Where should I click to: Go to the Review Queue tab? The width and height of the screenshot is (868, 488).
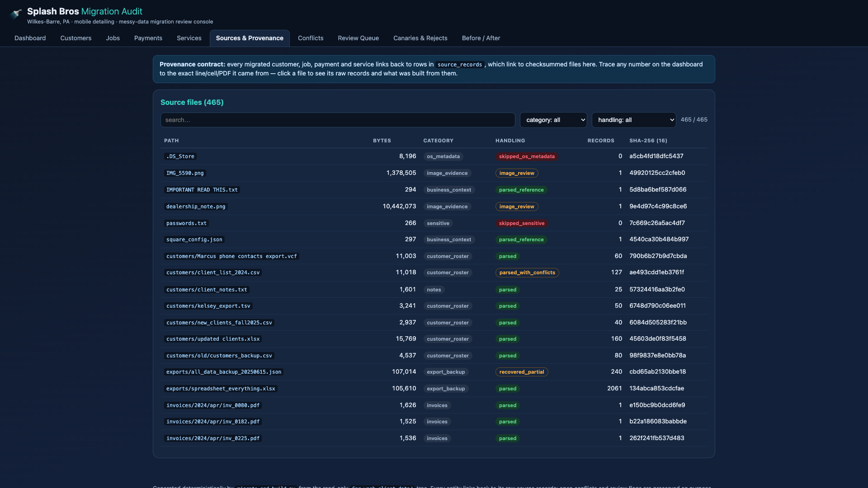point(358,38)
